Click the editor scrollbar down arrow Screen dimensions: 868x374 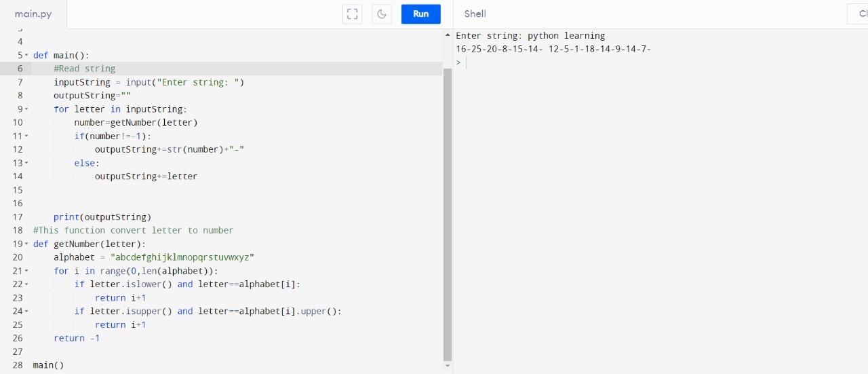pos(447,367)
